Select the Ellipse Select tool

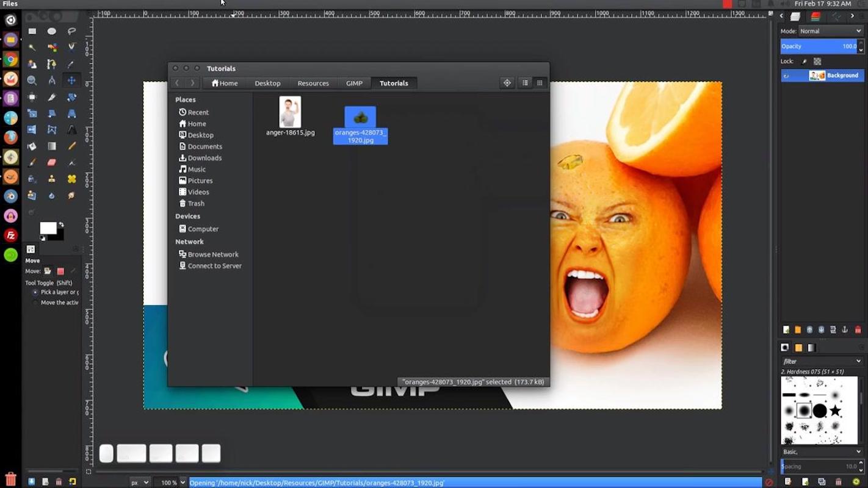(52, 31)
